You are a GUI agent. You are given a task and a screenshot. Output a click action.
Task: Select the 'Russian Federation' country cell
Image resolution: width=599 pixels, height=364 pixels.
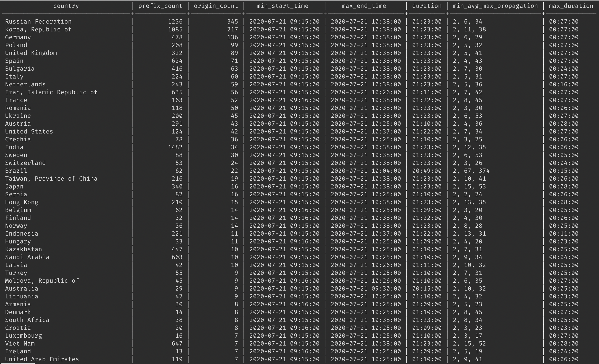tap(38, 22)
